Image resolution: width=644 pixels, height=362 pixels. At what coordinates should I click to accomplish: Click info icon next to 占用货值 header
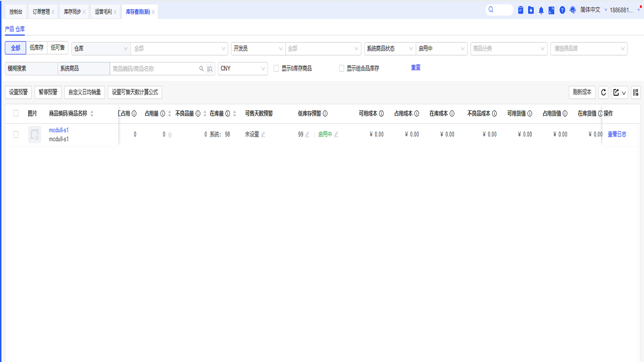(x=565, y=113)
